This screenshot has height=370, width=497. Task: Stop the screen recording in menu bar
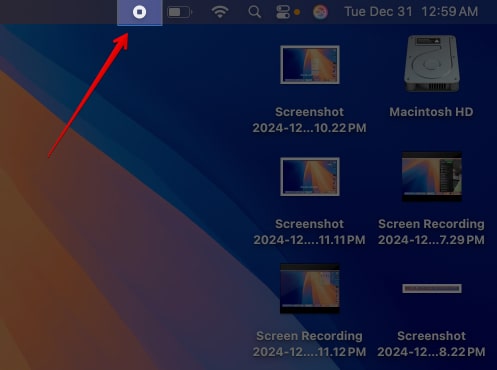(140, 12)
